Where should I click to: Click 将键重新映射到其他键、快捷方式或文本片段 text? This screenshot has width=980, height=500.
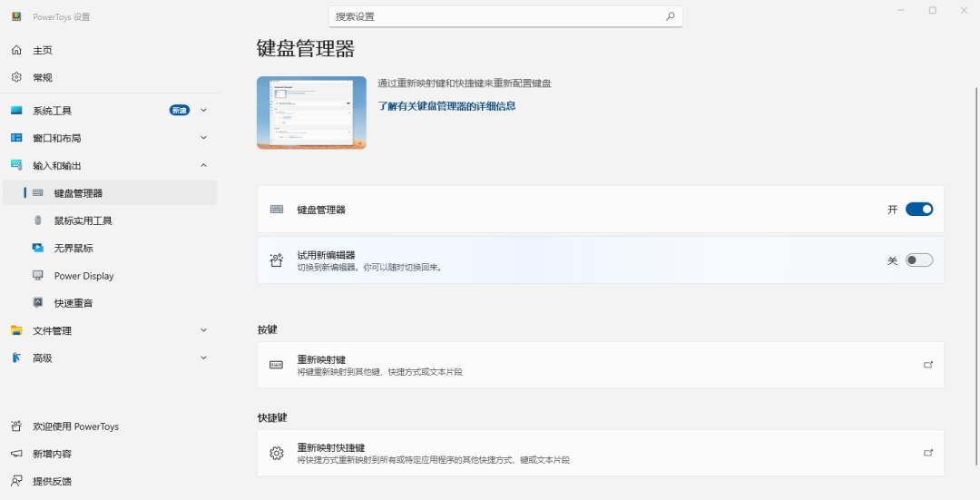[x=380, y=372]
